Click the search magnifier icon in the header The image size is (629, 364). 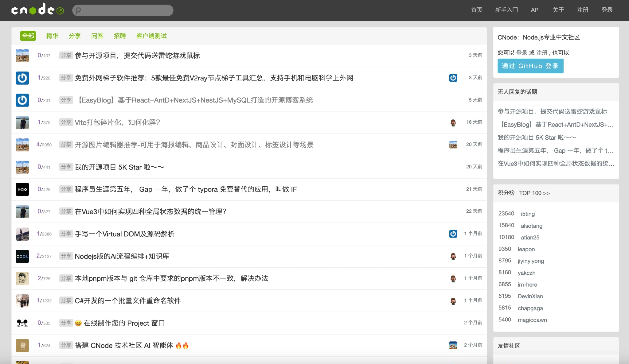[78, 10]
